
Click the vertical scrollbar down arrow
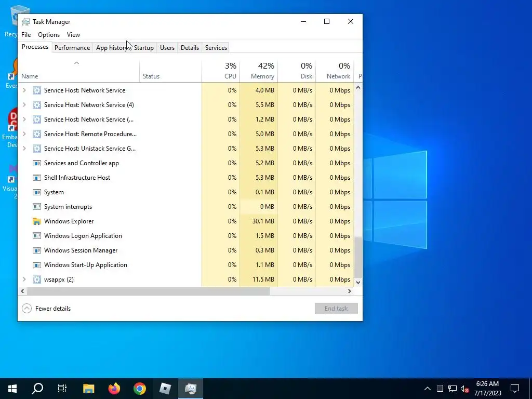pyautogui.click(x=358, y=282)
